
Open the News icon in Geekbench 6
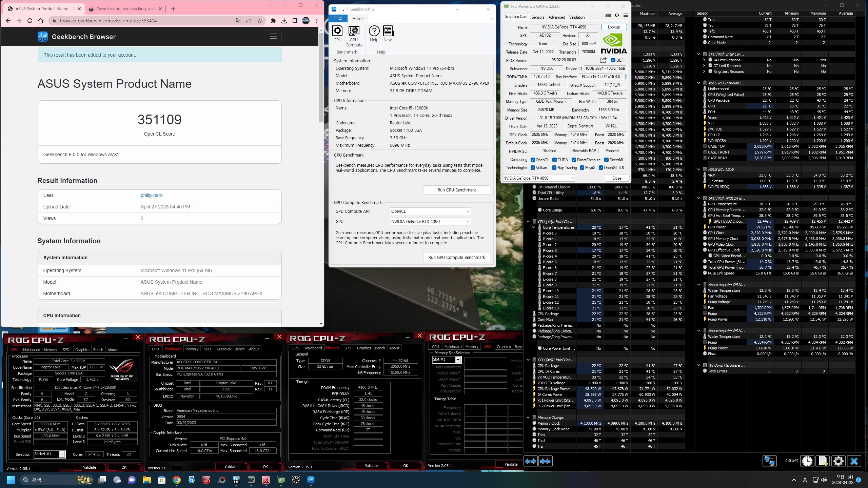click(x=388, y=34)
